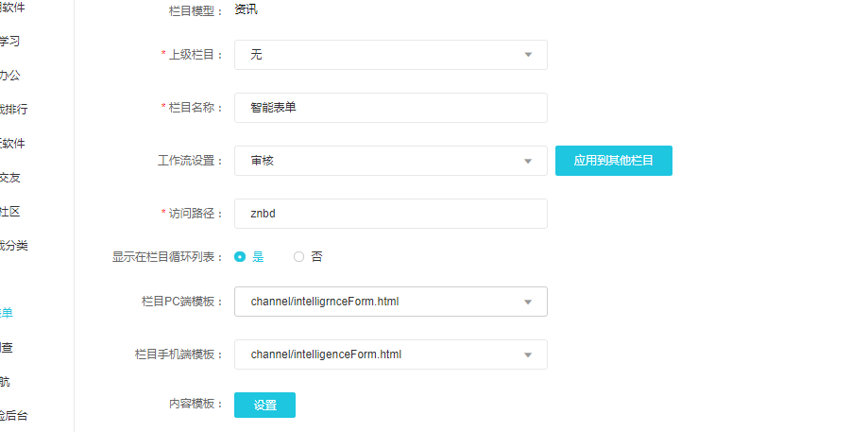Open the 上级栏目 dropdown

click(390, 55)
